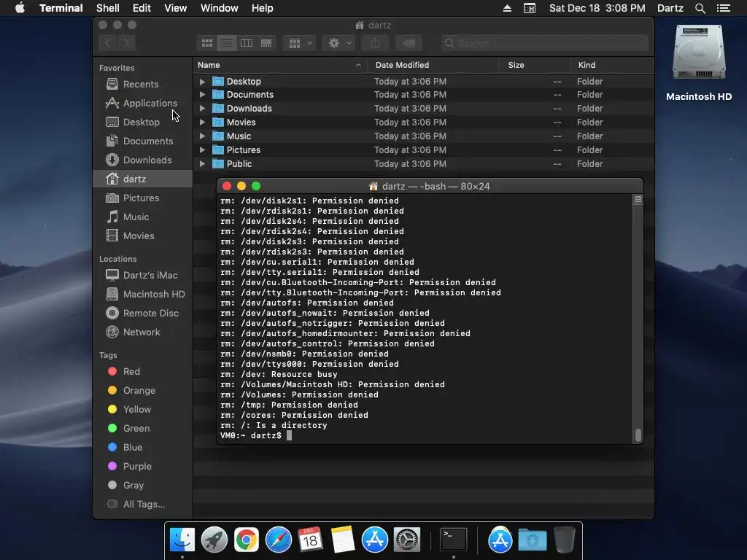
Task: Open the Help menu
Action: 262,8
